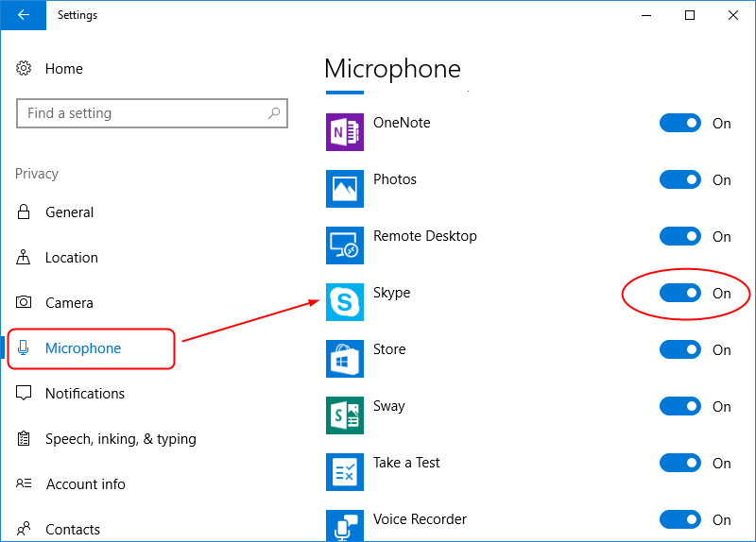Turn off OneNote microphone toggle
This screenshot has width=756, height=542.
[x=679, y=123]
